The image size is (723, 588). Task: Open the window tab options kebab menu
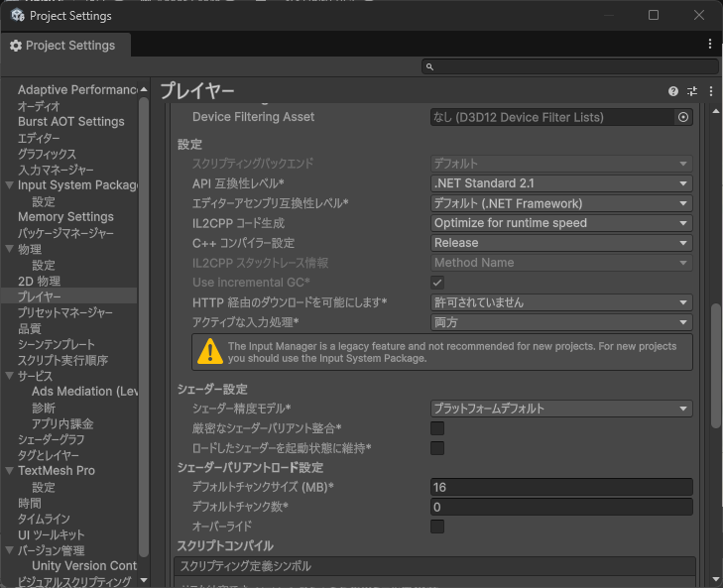point(710,44)
